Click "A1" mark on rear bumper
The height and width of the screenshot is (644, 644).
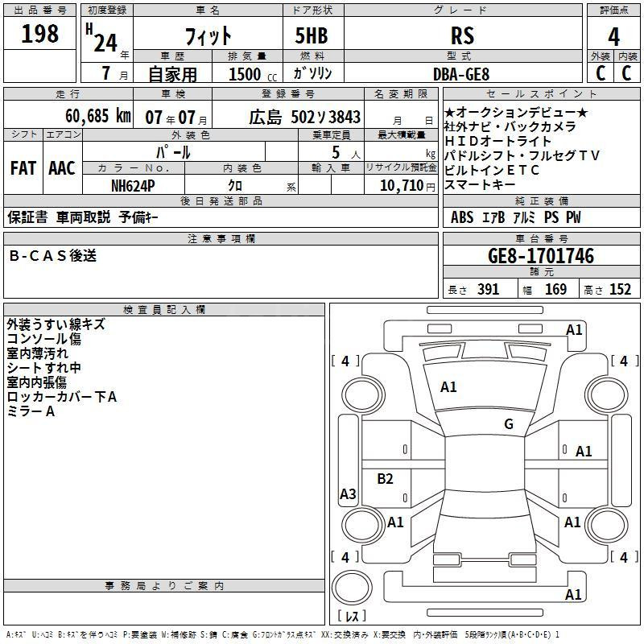[573, 594]
